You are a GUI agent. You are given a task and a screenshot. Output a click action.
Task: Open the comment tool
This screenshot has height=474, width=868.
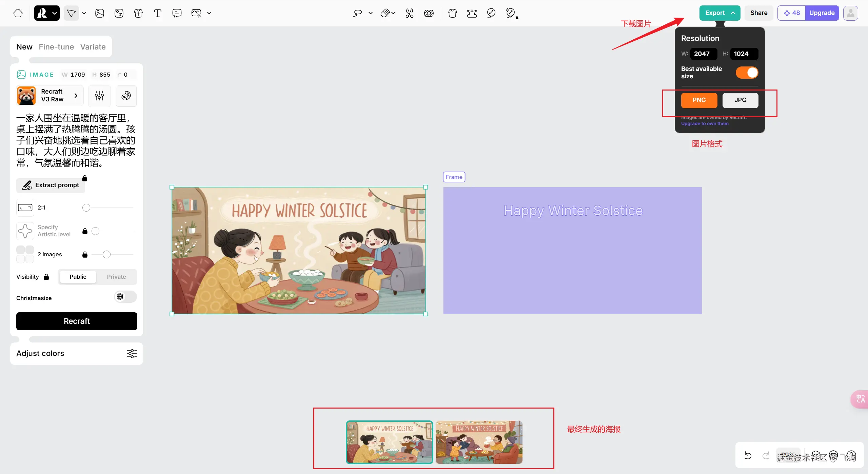coord(177,13)
